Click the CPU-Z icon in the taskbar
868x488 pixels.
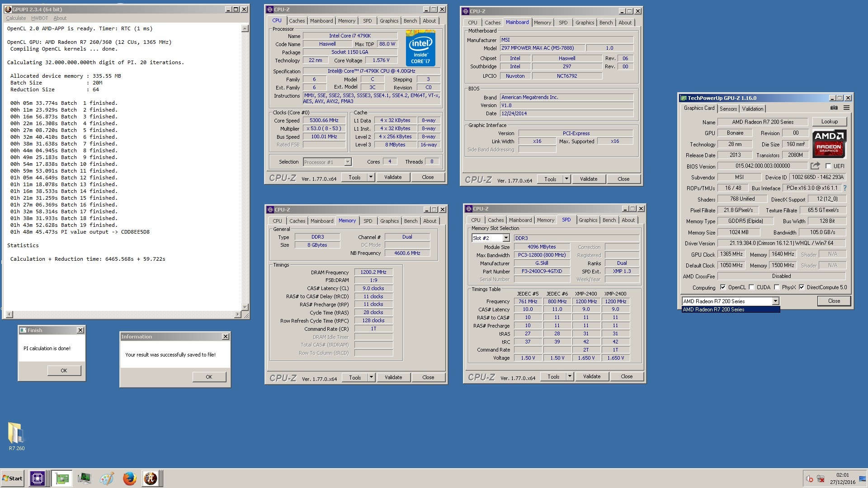37,478
